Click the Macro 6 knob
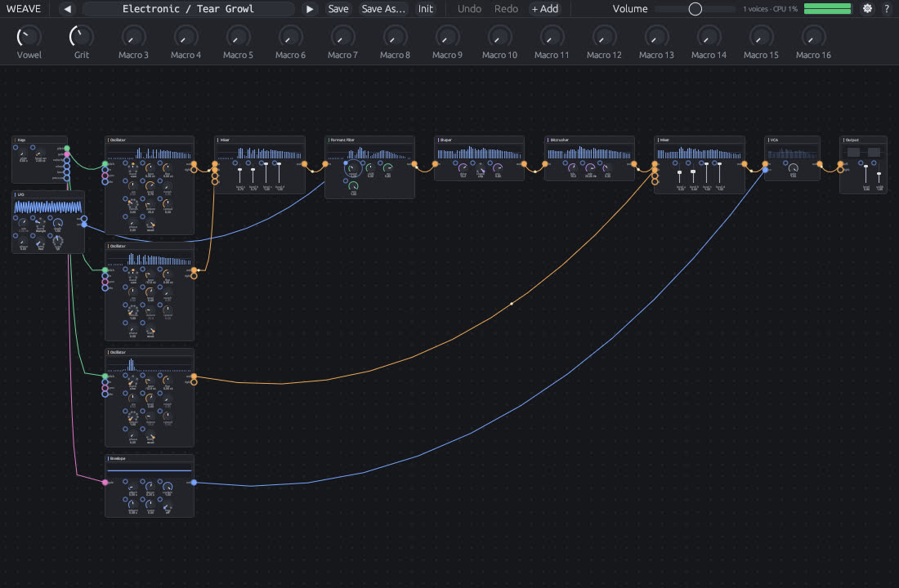The image size is (899, 588). point(290,37)
